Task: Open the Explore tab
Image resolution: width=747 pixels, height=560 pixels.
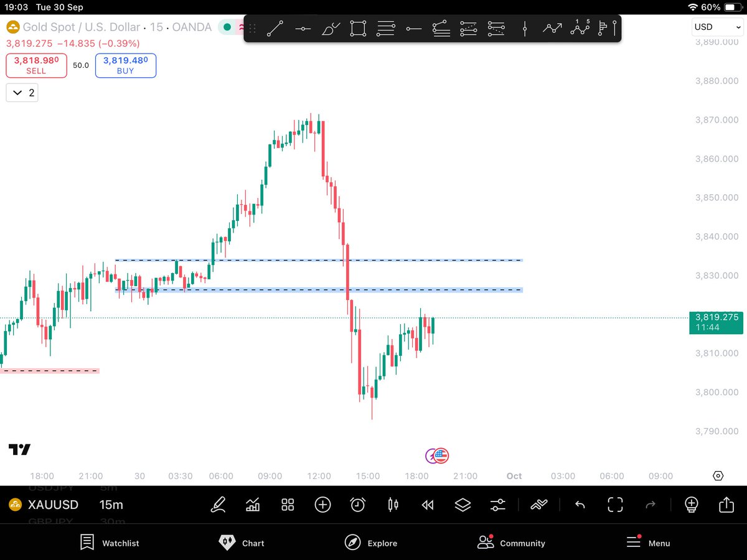Action: coord(371,543)
